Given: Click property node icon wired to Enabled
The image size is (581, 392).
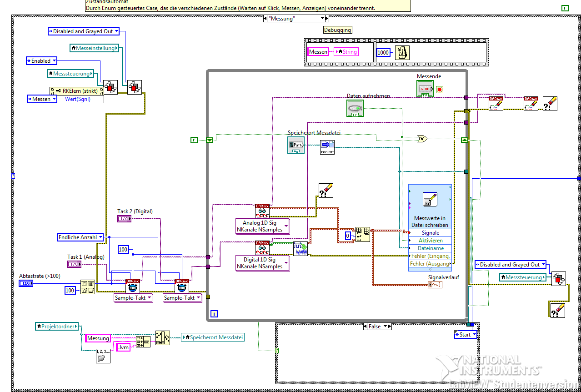Looking at the screenshot, I should 110,87.
